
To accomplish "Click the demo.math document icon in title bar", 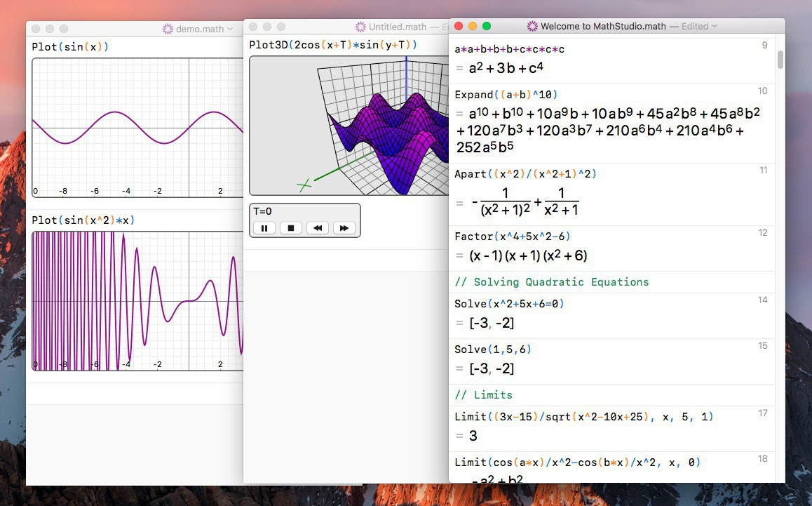I will [168, 29].
